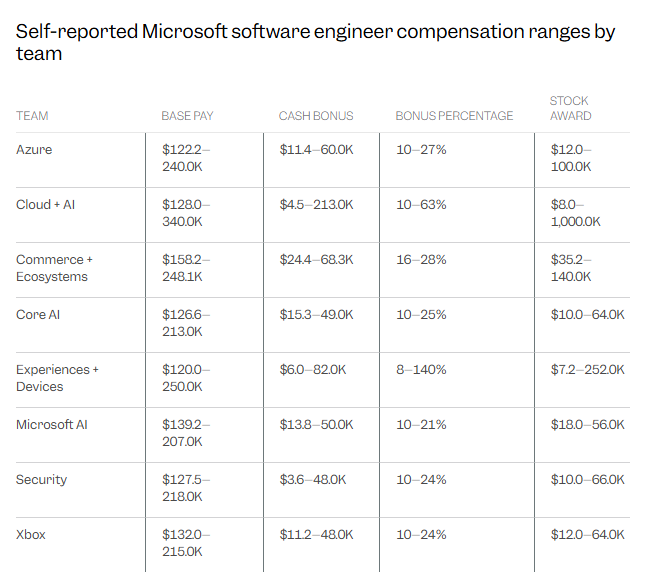Viewport: 652px width, 578px height.
Task: Select the TEAM column header
Action: (x=32, y=116)
